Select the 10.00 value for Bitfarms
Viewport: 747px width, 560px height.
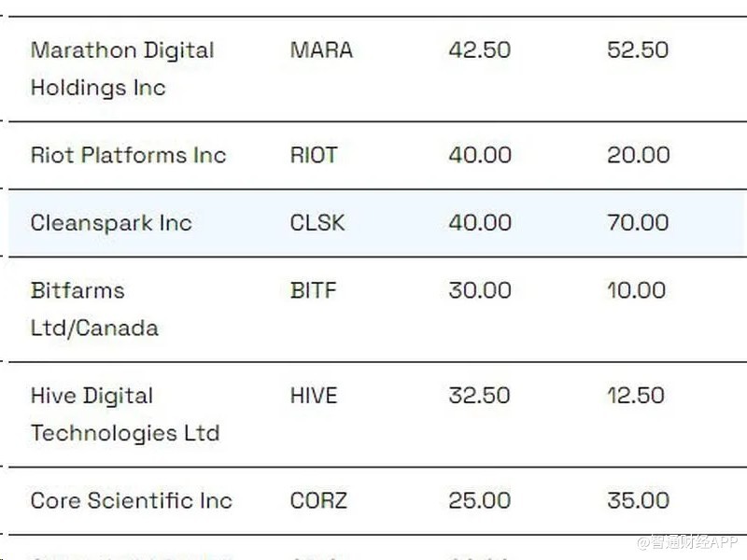coord(636,290)
